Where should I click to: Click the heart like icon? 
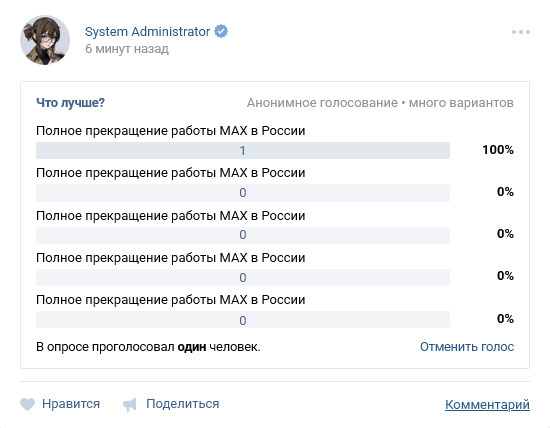[27, 404]
